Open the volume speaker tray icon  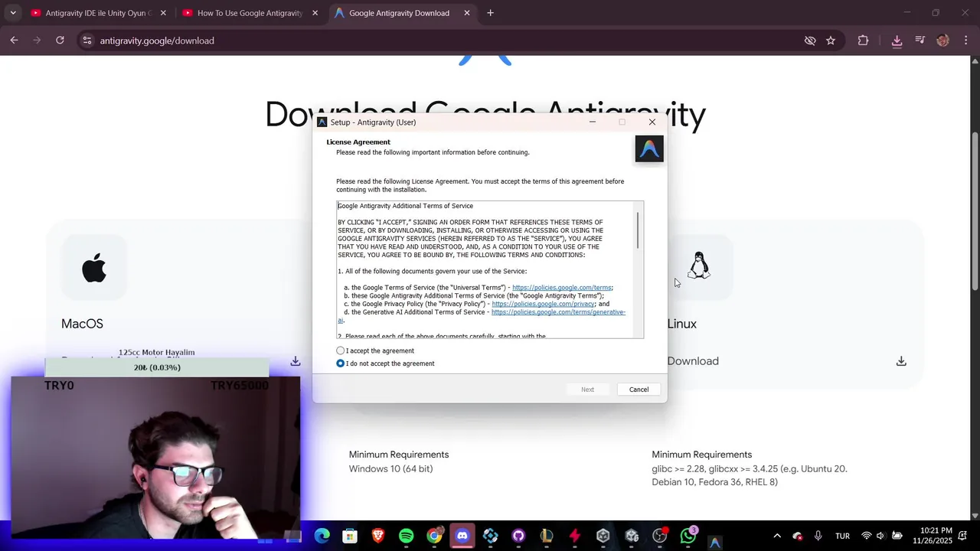(880, 536)
